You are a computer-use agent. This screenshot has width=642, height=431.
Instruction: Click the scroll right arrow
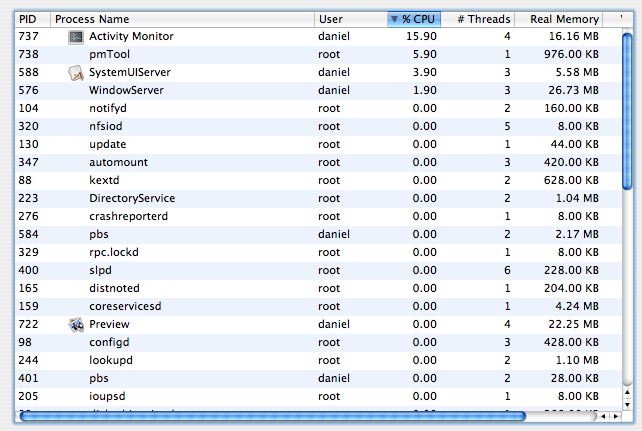[x=615, y=416]
